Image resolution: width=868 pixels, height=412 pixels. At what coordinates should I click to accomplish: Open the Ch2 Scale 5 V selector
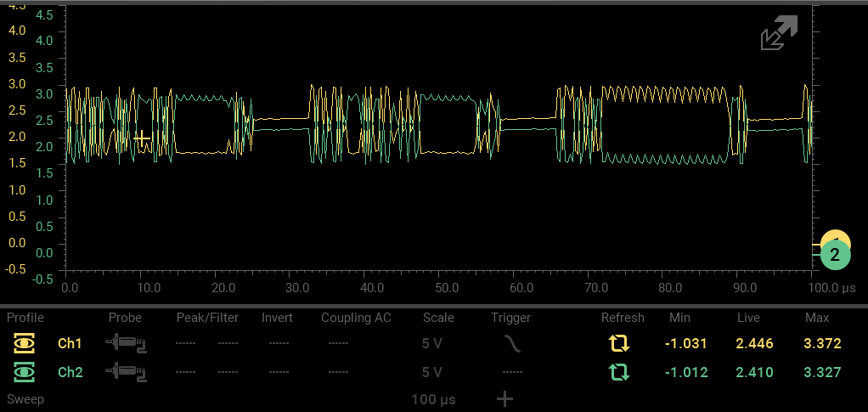point(431,372)
